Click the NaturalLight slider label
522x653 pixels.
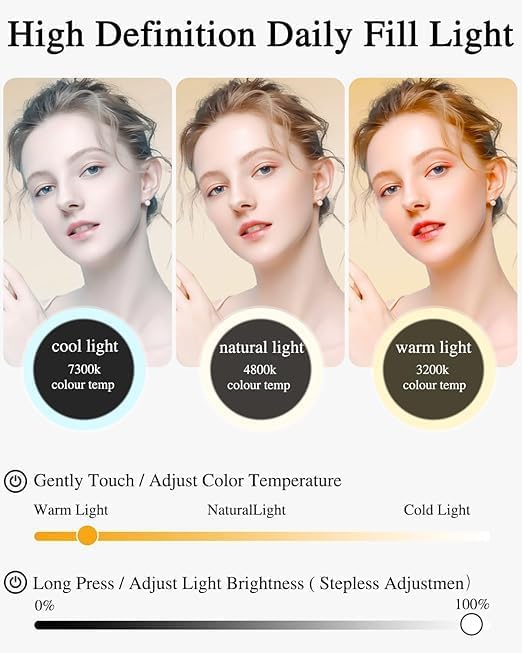246,510
